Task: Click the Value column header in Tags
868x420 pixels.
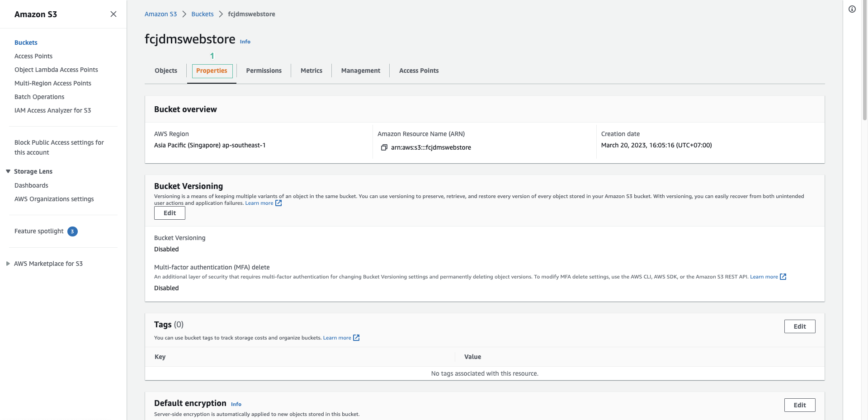Action: [x=472, y=357]
